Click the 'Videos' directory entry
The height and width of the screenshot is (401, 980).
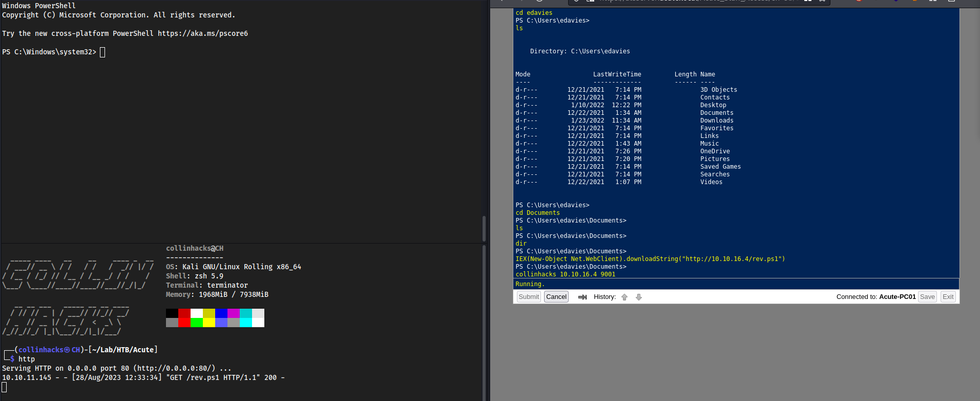712,182
